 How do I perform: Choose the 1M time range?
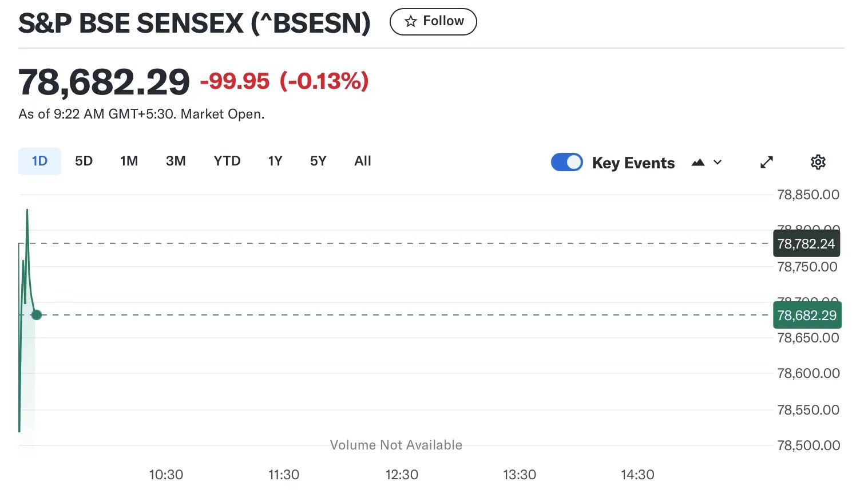point(129,161)
